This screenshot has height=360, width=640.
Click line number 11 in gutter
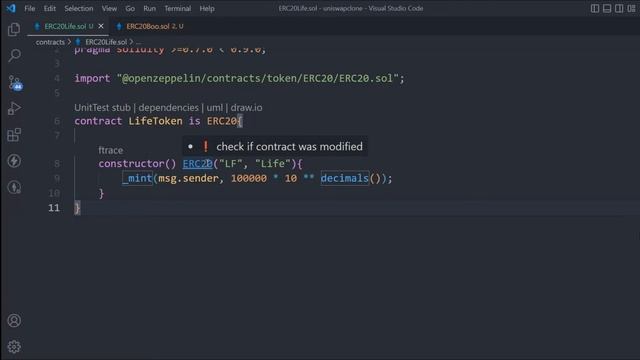[x=54, y=208]
